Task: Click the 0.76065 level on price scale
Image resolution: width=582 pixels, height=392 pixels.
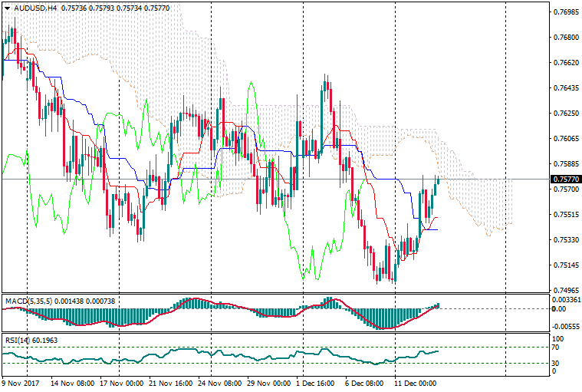Action: [564, 139]
